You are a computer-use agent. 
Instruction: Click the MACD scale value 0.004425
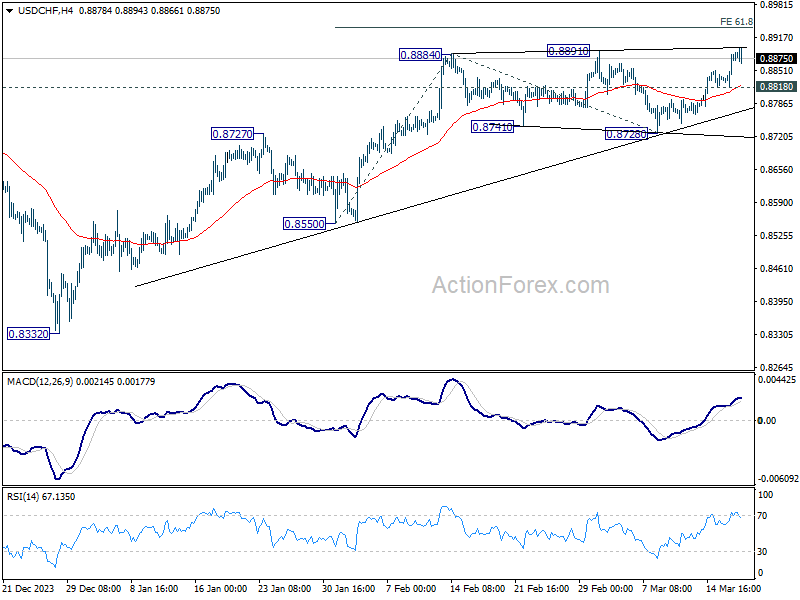point(777,380)
